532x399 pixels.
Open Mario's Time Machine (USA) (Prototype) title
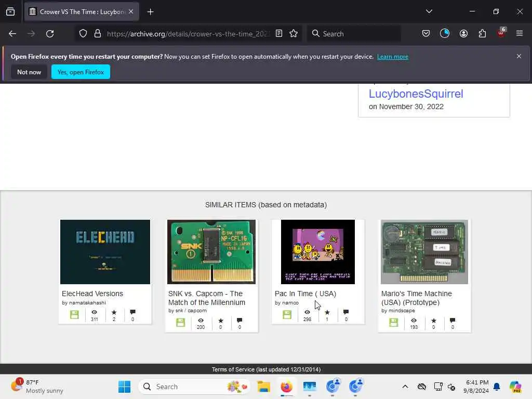417,298
